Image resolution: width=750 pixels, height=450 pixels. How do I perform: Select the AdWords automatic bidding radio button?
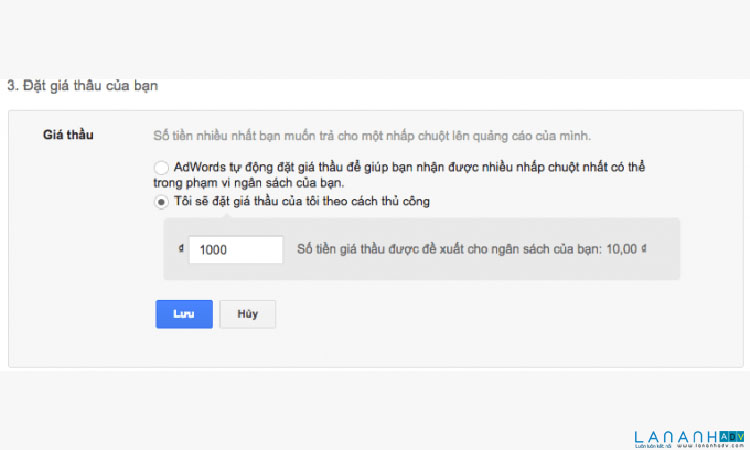[161, 167]
